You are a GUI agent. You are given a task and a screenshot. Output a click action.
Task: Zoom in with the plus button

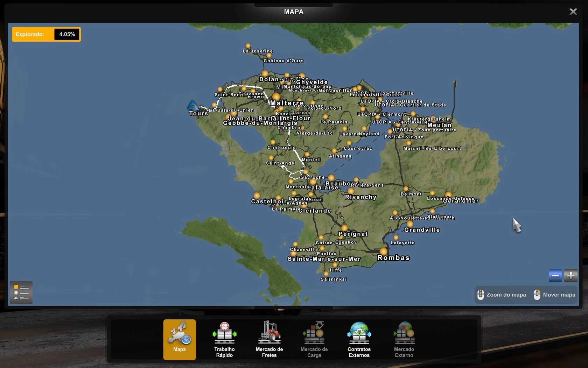571,276
